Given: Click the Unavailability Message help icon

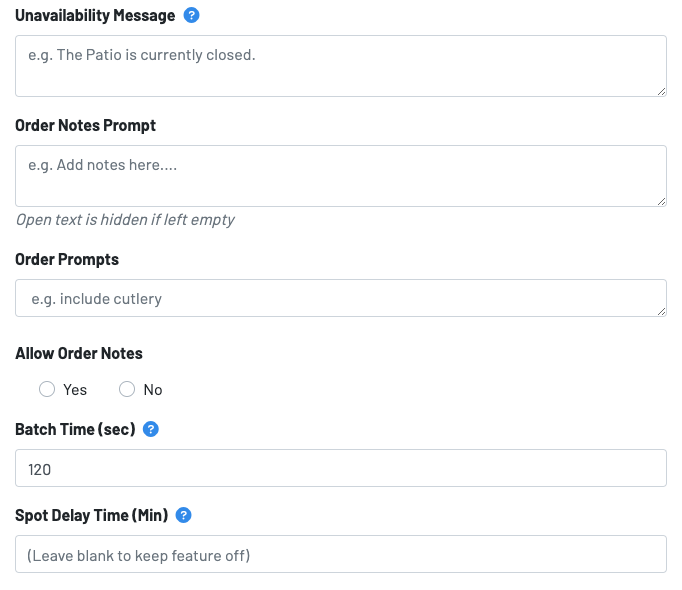Looking at the screenshot, I should click(192, 16).
